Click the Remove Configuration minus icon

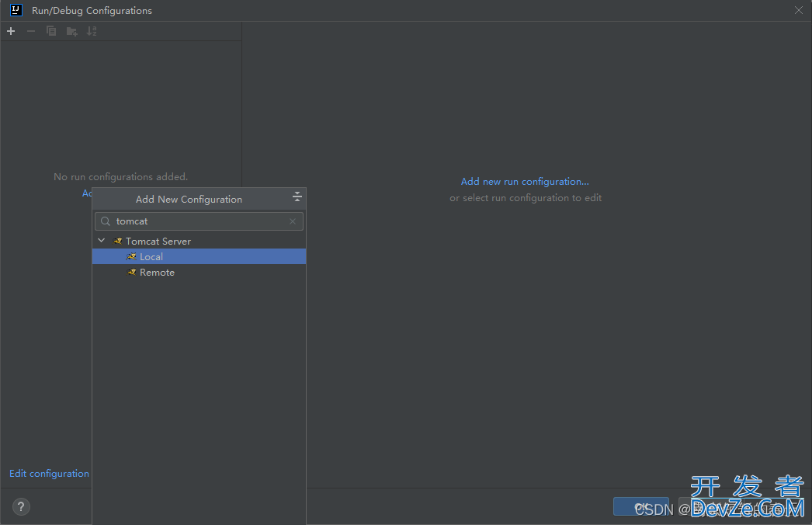pos(31,31)
